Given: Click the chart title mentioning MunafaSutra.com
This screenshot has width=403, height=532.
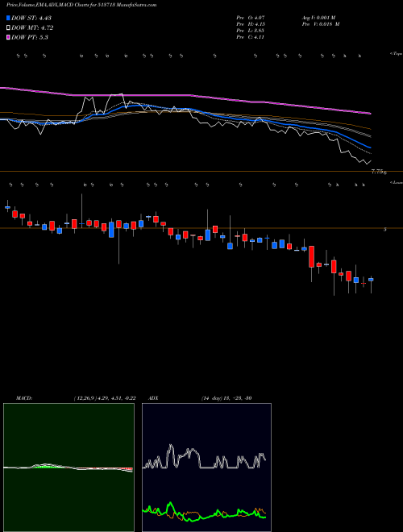Looking at the screenshot, I should (x=81, y=6).
